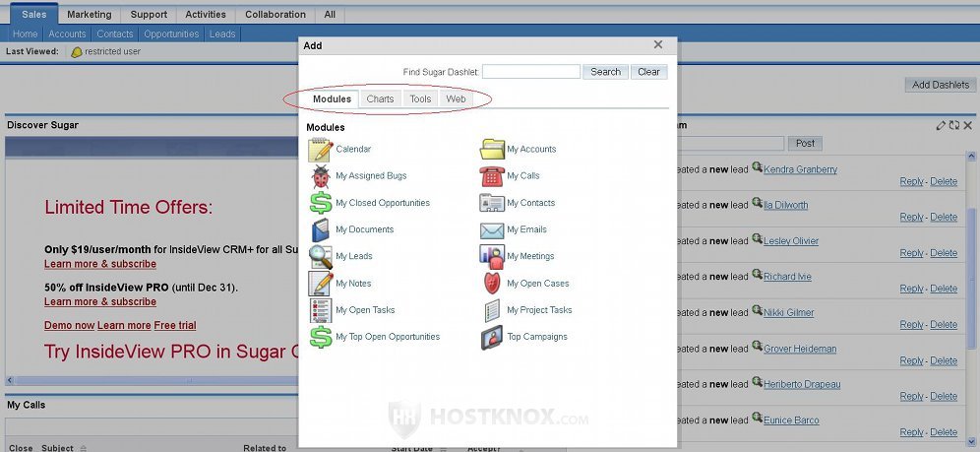The width and height of the screenshot is (980, 452).
Task: Click the My Top Open Opportunities dollar icon
Action: (x=321, y=337)
